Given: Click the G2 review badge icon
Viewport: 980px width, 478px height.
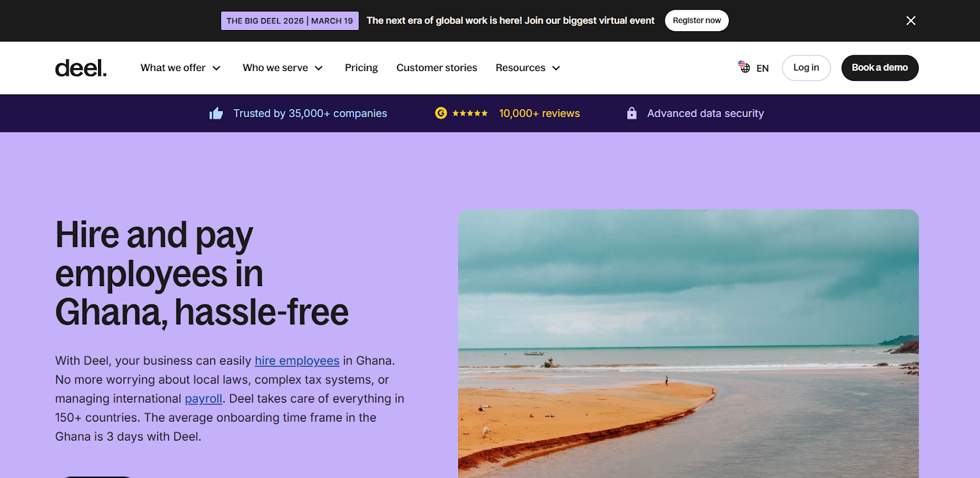Looking at the screenshot, I should [x=441, y=113].
